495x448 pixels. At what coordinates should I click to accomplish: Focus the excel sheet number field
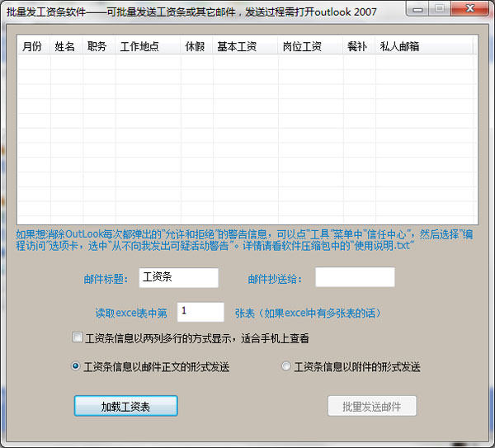tap(200, 312)
